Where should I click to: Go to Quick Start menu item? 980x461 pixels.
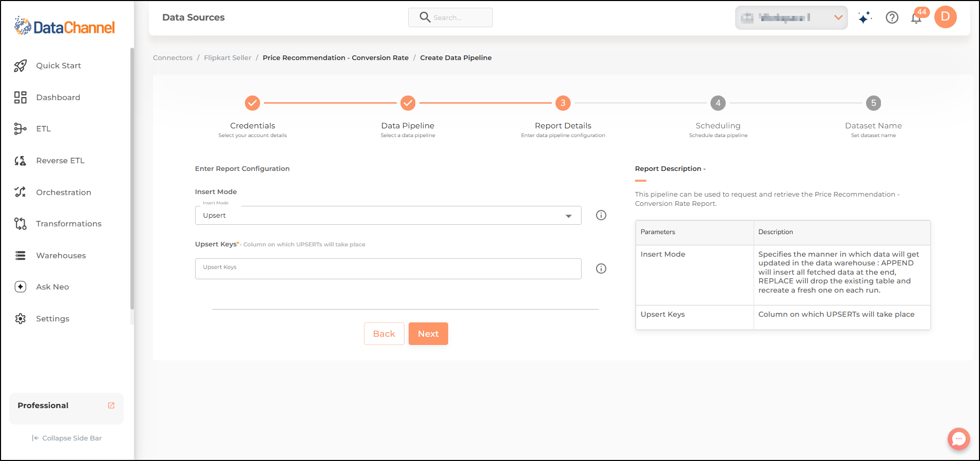point(59,66)
